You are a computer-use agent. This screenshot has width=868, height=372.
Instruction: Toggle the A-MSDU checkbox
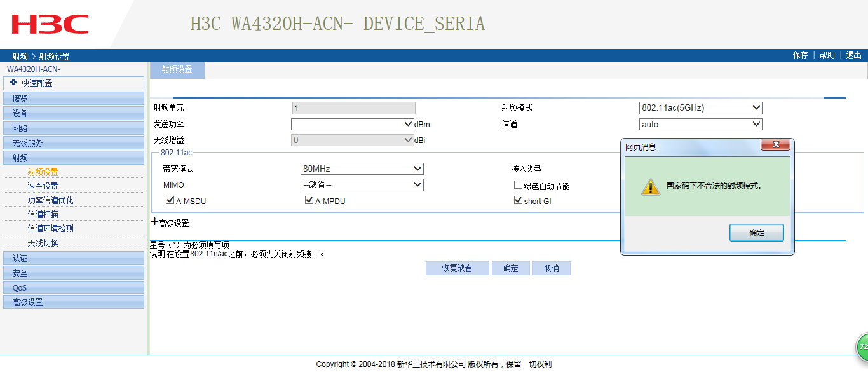[170, 200]
